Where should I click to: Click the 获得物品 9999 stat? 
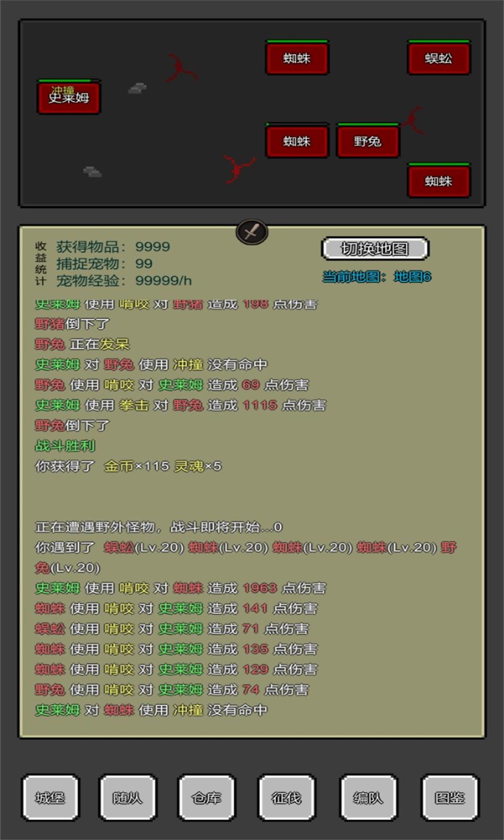click(113, 247)
